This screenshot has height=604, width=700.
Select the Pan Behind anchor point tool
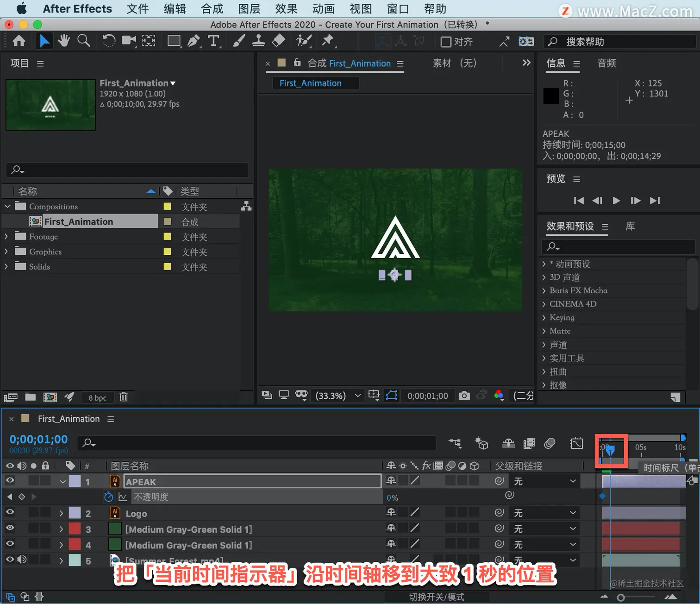pyautogui.click(x=149, y=41)
